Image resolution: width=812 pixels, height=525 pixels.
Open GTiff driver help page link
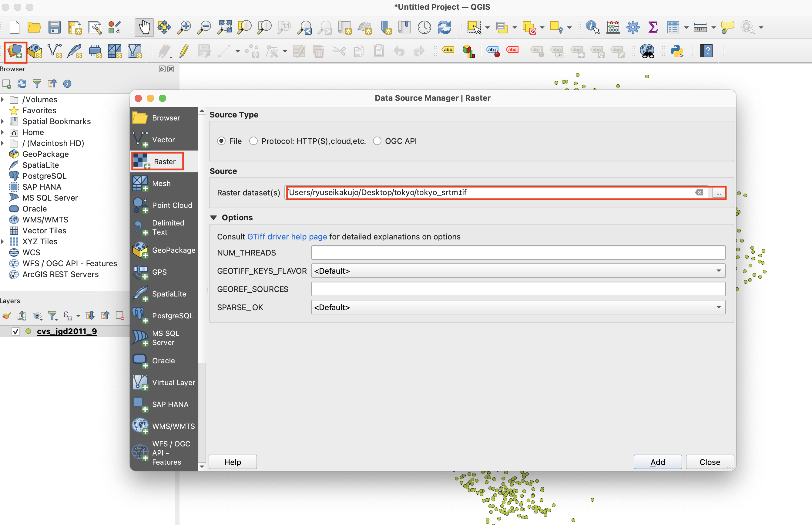287,237
